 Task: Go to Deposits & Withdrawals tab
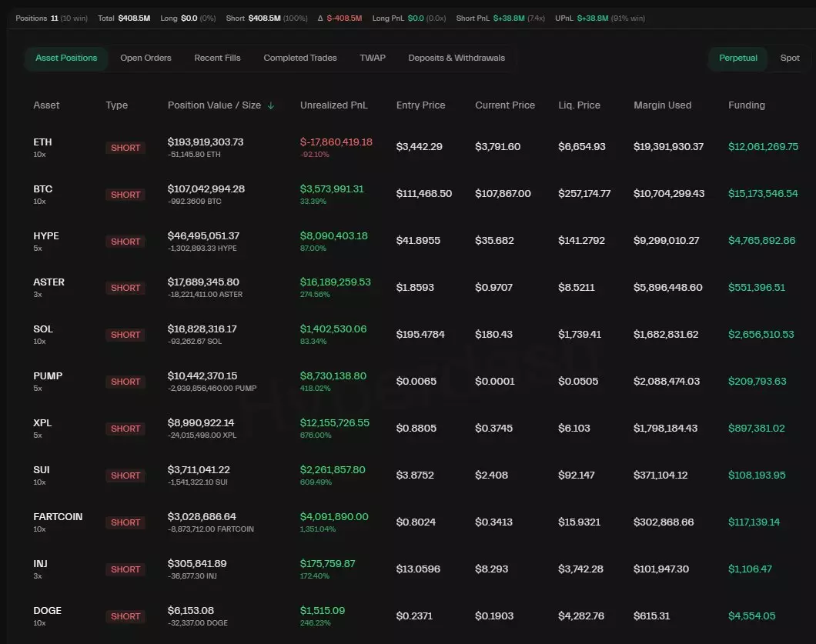coord(456,58)
